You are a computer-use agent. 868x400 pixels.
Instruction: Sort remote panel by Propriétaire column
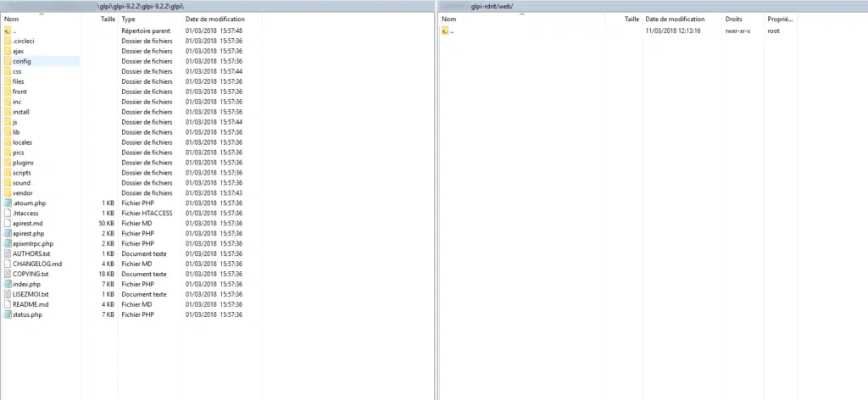point(781,19)
